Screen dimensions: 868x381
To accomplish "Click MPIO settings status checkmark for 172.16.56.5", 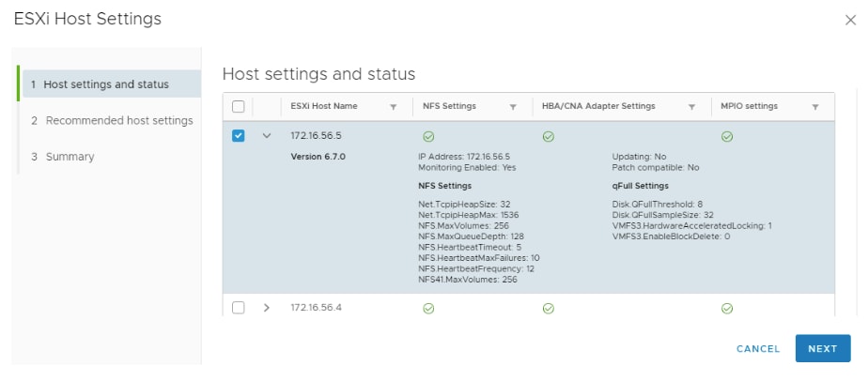I will point(726,136).
